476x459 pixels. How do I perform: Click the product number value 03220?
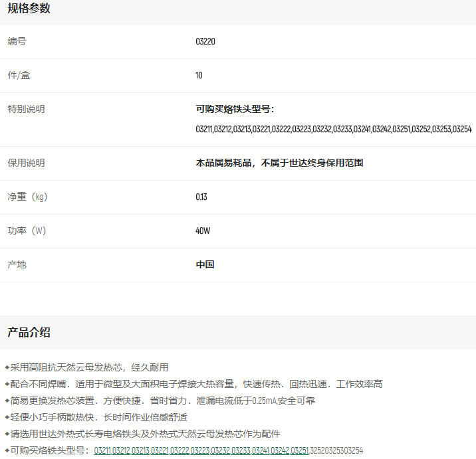point(205,42)
